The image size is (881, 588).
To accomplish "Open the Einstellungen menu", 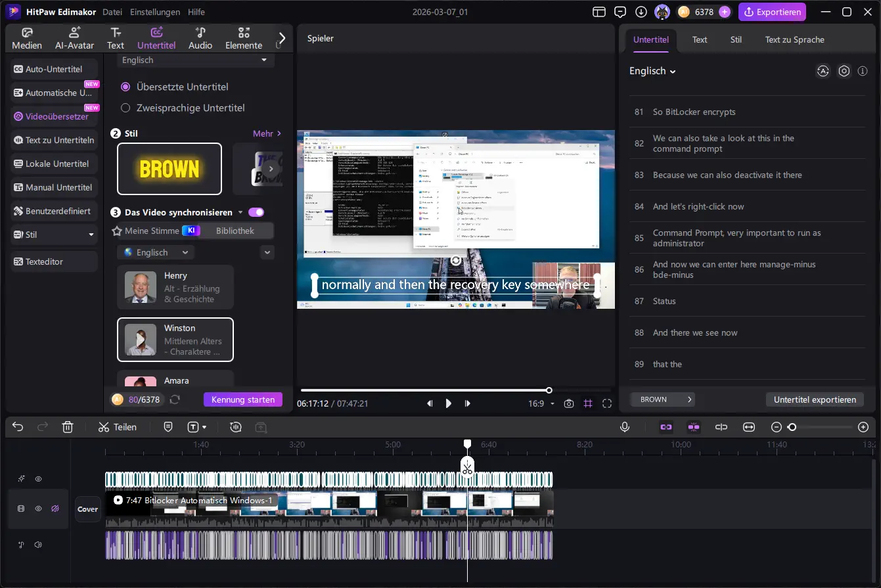I will 155,12.
